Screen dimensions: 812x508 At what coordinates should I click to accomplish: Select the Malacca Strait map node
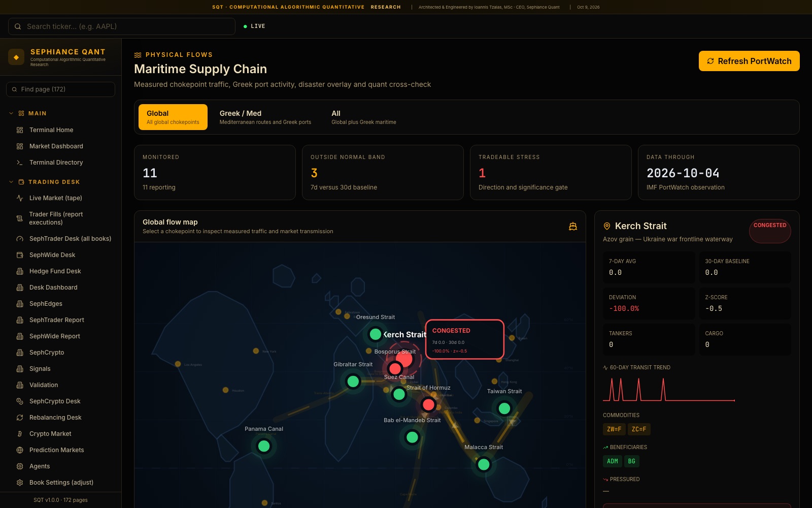point(484,464)
